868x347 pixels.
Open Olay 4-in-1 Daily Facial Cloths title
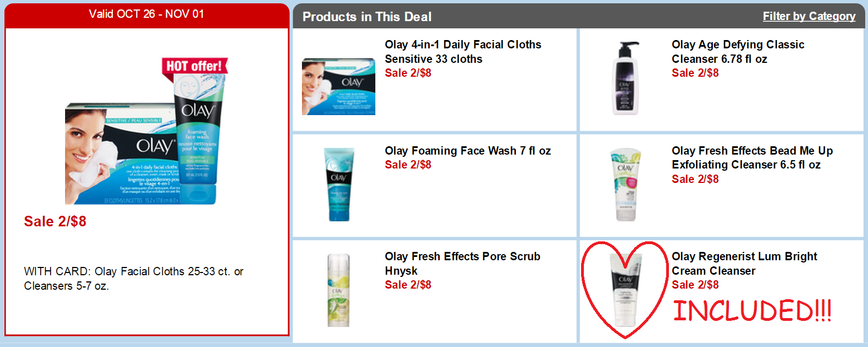point(463,52)
